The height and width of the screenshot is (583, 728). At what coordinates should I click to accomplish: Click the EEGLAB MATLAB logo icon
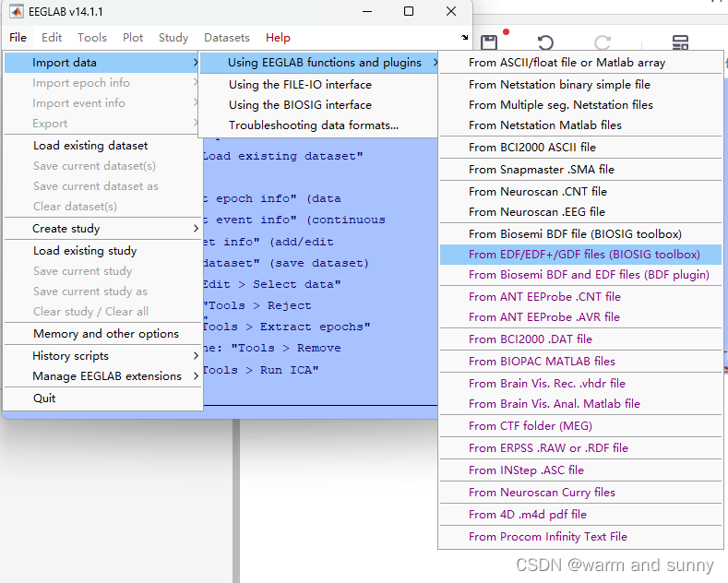coord(17,11)
